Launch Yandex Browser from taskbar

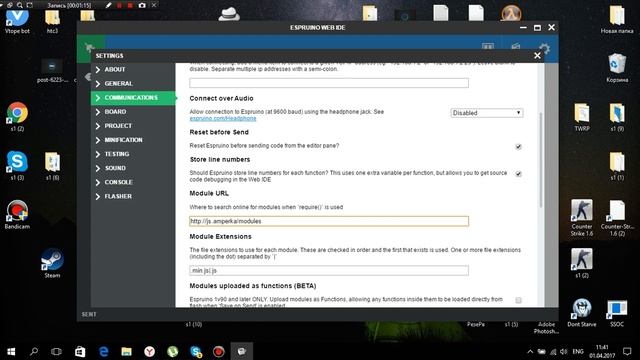tap(149, 351)
